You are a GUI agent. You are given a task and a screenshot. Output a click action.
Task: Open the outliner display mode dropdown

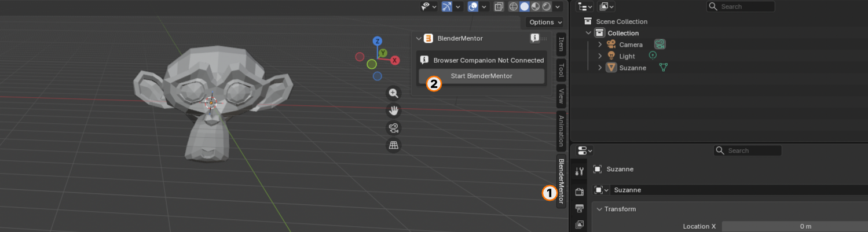[x=606, y=6]
